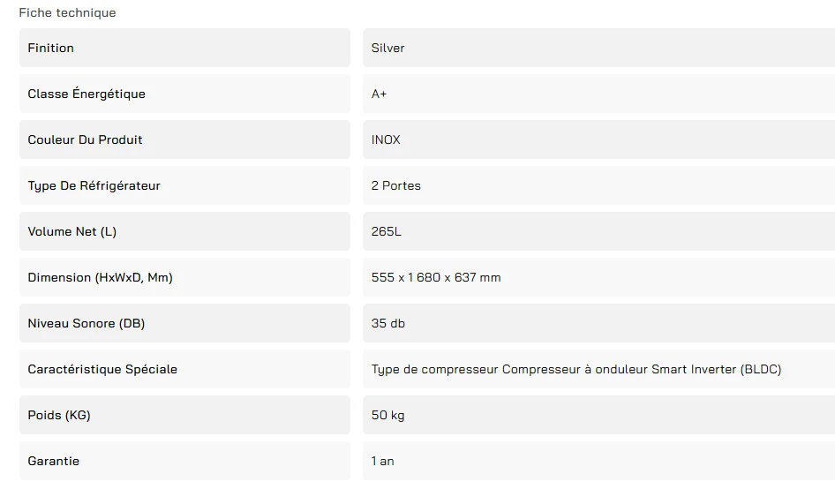Click the Couleur Du Produit label
The width and height of the screenshot is (835, 504).
85,139
